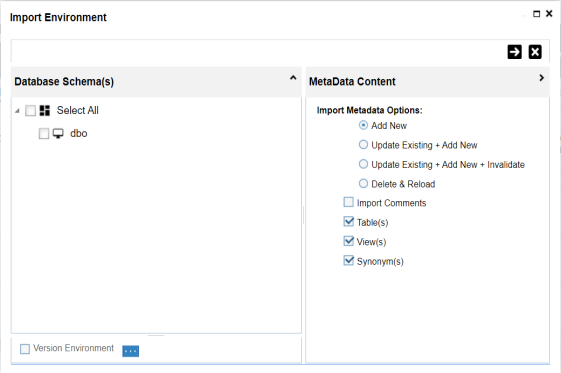Collapse the Database Schema(s) panel chevron

coord(293,78)
